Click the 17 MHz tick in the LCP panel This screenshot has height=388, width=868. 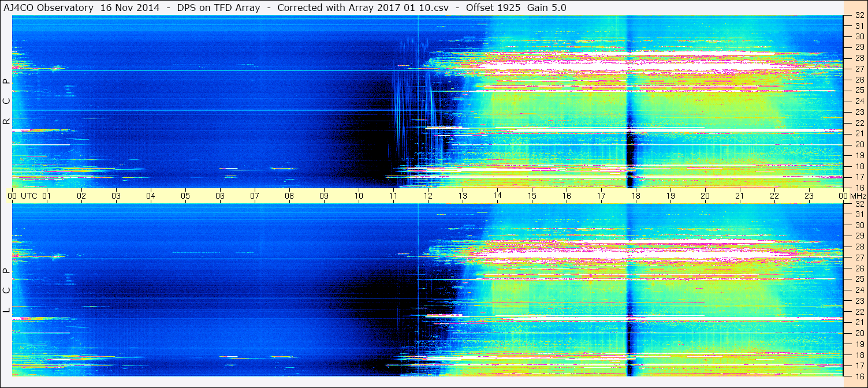[859, 365]
